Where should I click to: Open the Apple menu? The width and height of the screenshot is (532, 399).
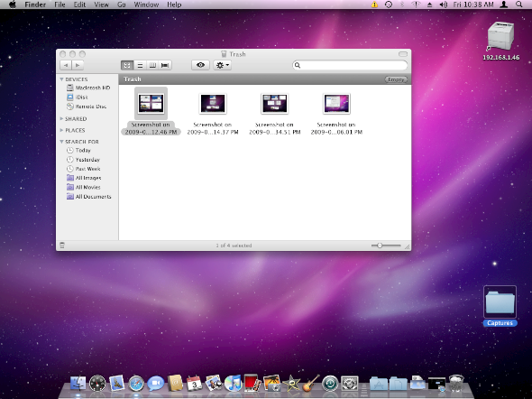(x=13, y=5)
